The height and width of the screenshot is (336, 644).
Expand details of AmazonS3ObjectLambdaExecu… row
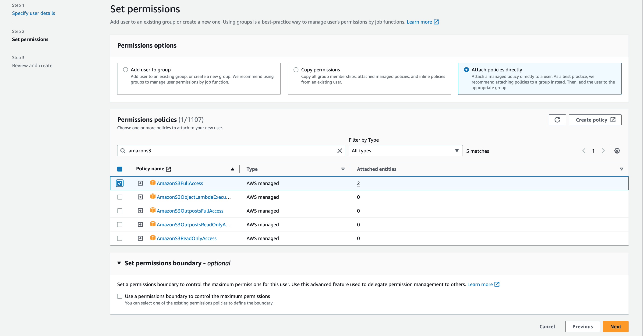[140, 197]
